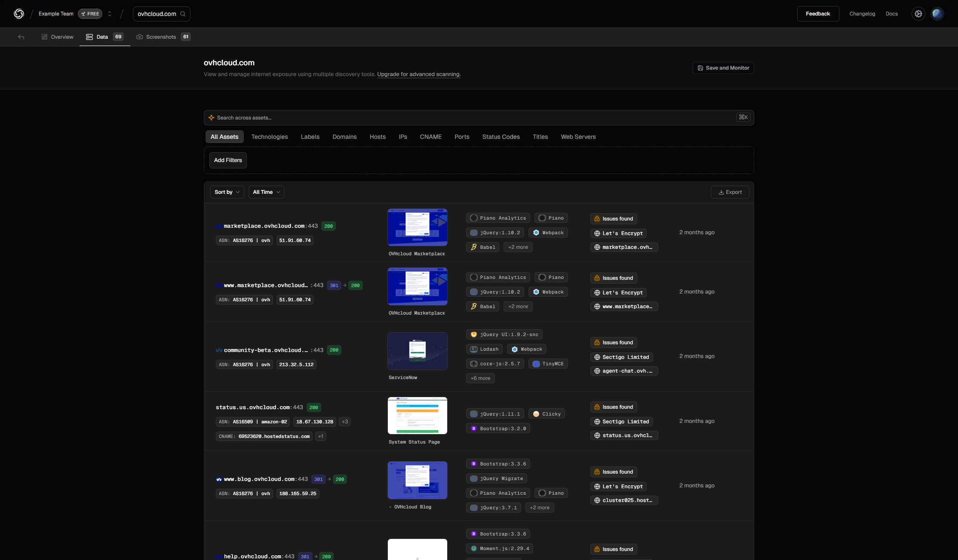The image size is (958, 560).
Task: Click the TinyMCE technology tag
Action: 548,364
